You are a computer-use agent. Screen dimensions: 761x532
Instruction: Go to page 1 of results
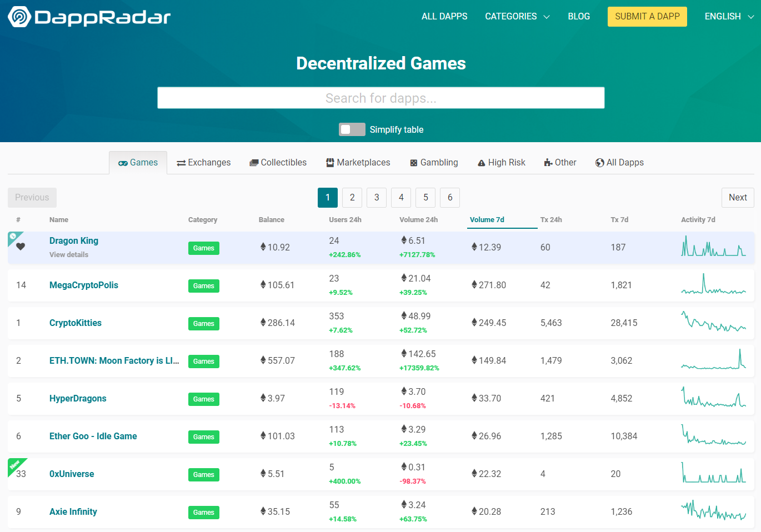[x=328, y=198]
